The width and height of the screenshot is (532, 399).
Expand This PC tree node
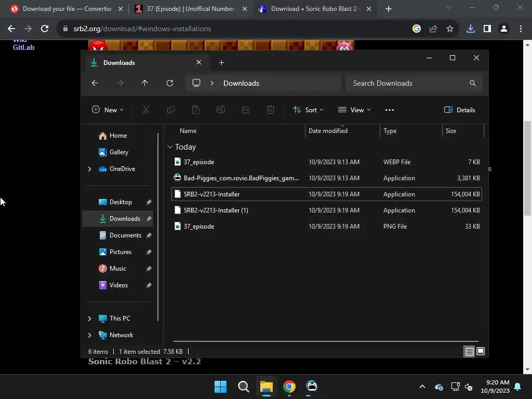tap(89, 318)
